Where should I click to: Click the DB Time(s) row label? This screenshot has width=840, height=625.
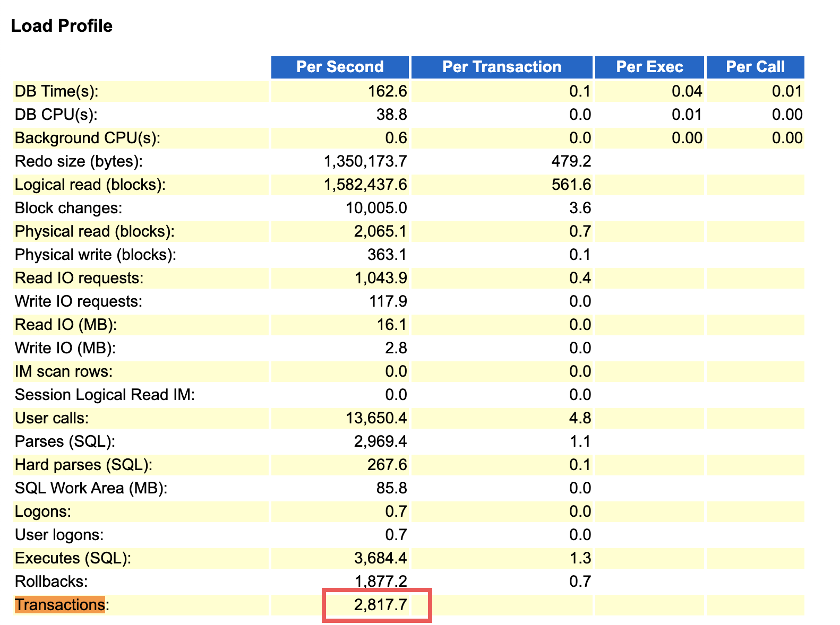pyautogui.click(x=57, y=91)
